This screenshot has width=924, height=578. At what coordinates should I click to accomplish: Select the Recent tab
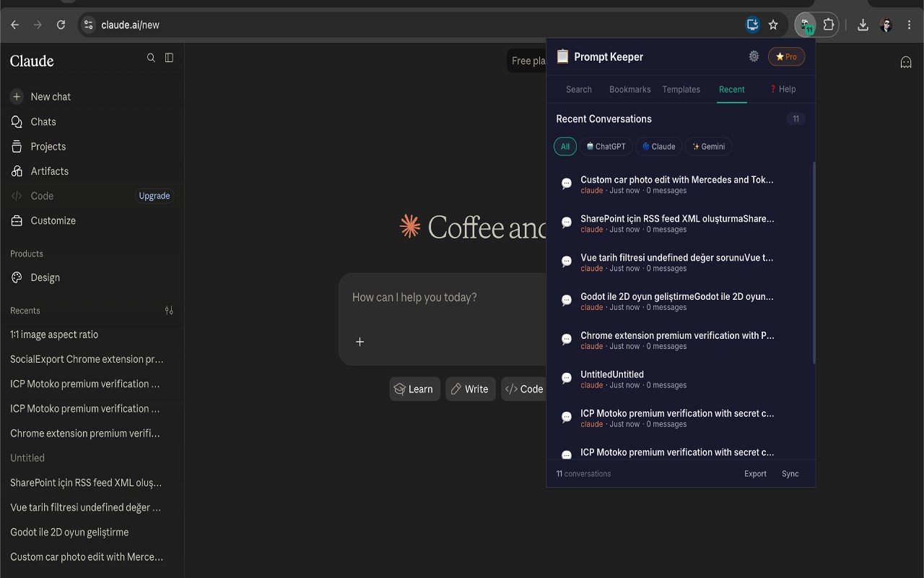pyautogui.click(x=732, y=90)
